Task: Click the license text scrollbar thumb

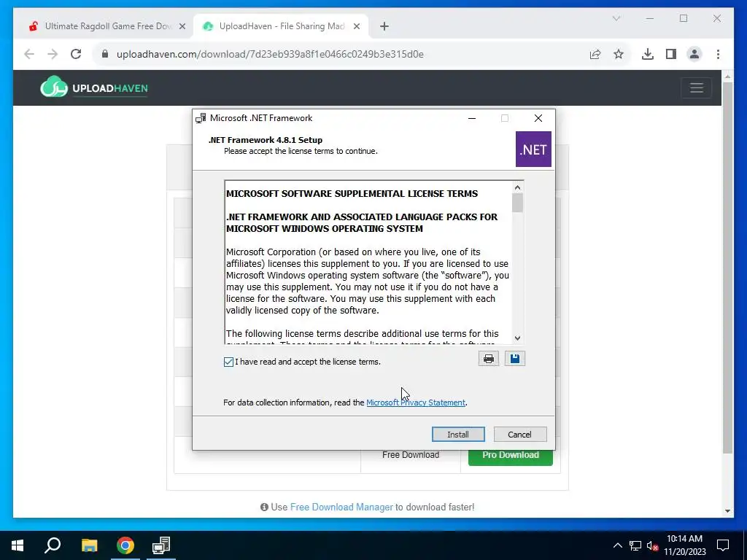Action: [518, 203]
